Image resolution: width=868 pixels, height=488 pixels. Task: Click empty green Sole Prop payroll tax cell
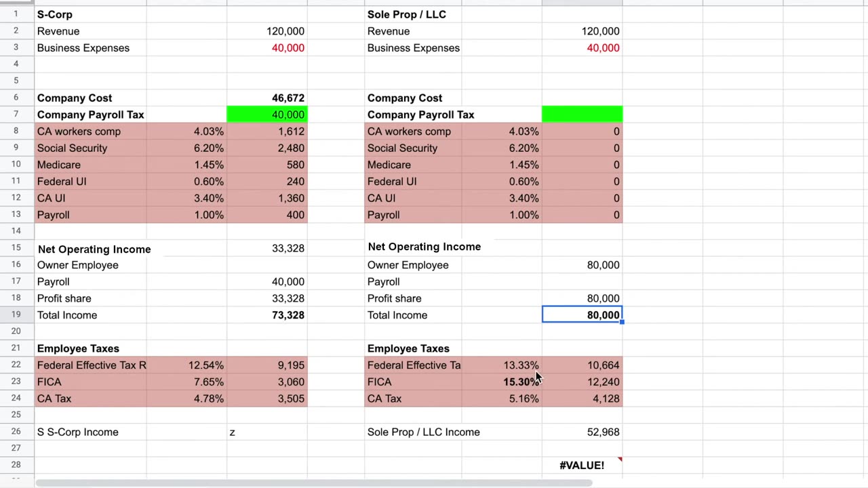pos(582,115)
